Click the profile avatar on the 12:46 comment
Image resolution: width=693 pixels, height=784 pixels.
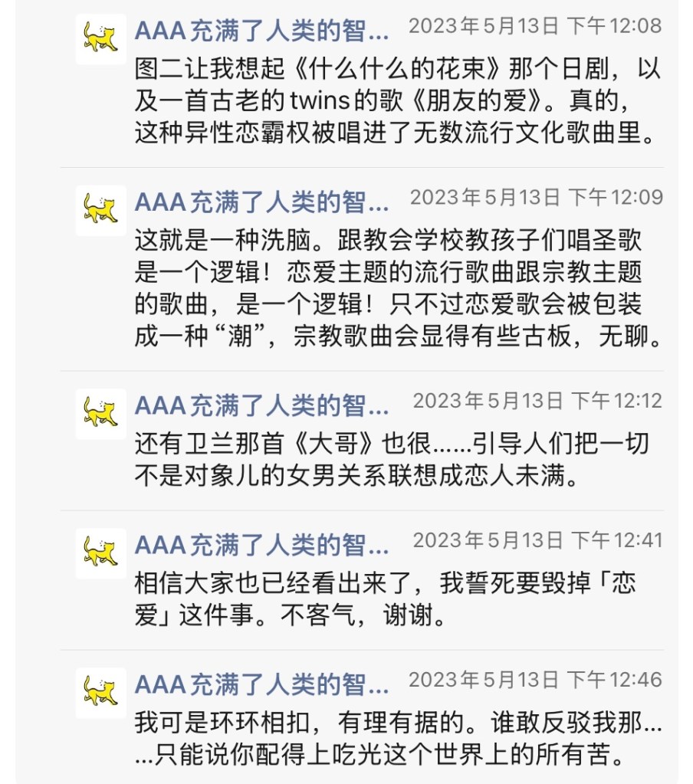click(101, 692)
